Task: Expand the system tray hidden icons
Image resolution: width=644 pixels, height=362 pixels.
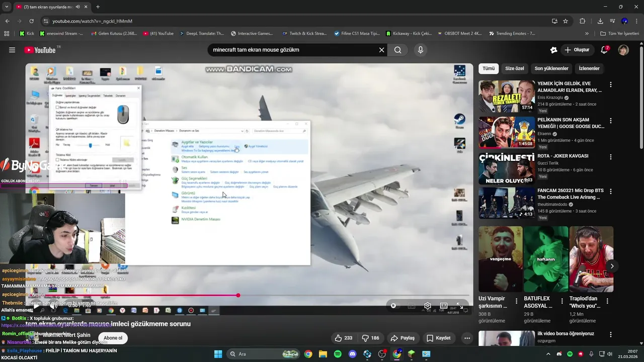Action: coord(548,354)
